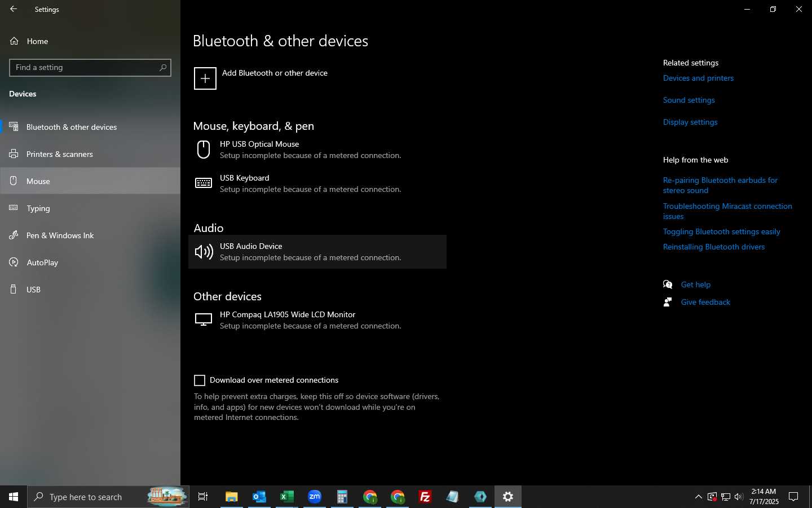Screen dimensions: 812x508
Task: Click the Get help chat icon
Action: tap(668, 284)
